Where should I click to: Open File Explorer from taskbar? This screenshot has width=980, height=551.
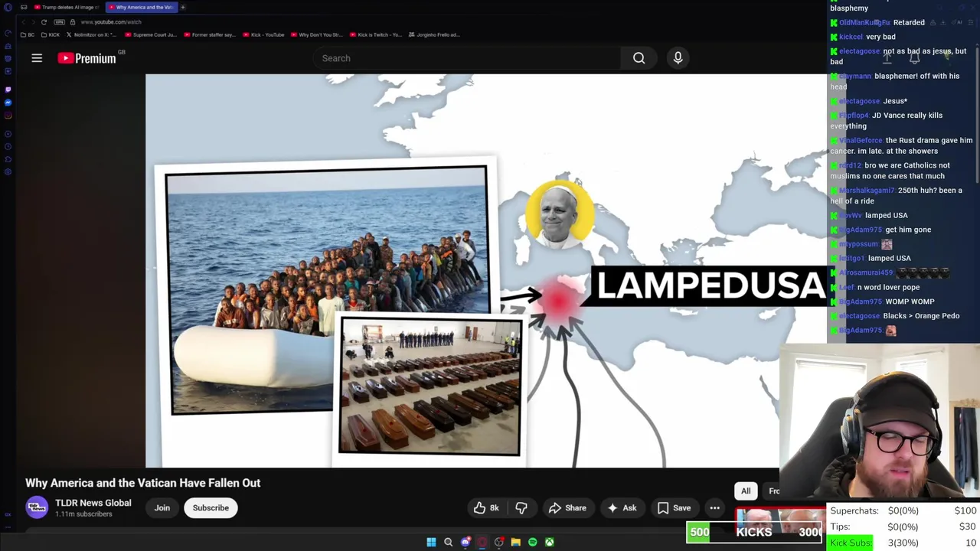coord(515,542)
